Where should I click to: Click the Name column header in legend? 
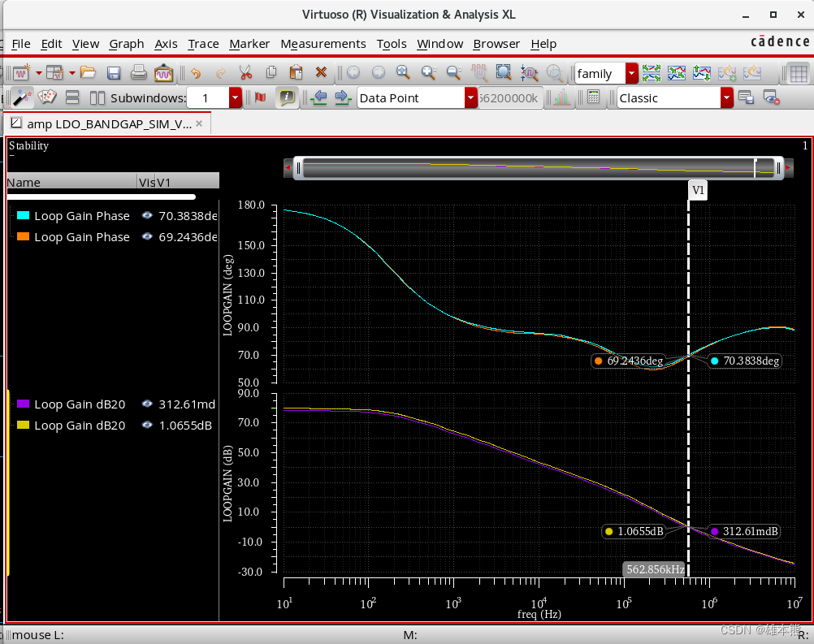pyautogui.click(x=71, y=182)
